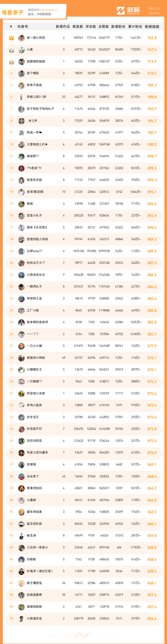Click the avatar beside 小铁蛋先生

(x=21, y=618)
